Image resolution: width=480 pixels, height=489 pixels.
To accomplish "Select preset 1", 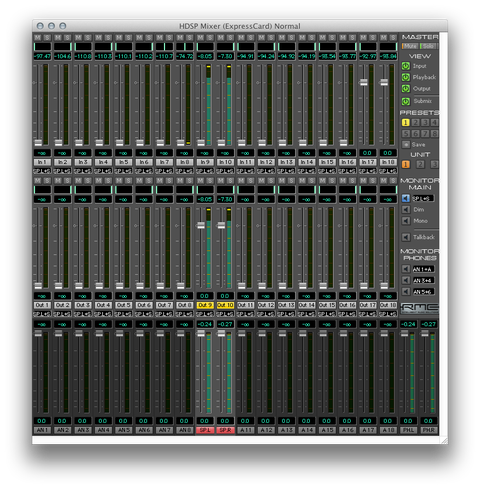I will point(405,123).
